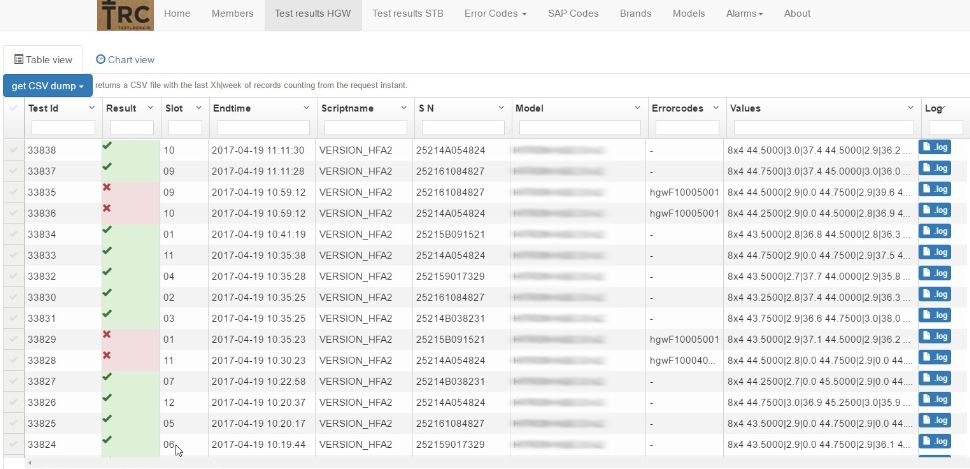This screenshot has height=469, width=970.
Task: Open the log file for test 33834
Action: (x=934, y=231)
